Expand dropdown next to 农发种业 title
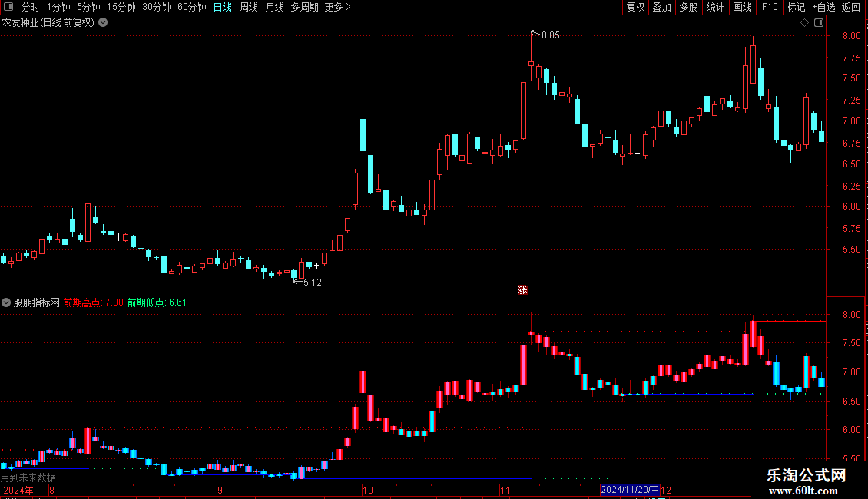 [x=103, y=23]
